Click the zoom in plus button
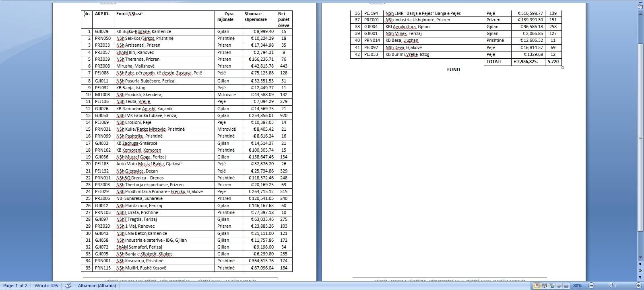This screenshot has width=644, height=290. pyautogui.click(x=638, y=286)
